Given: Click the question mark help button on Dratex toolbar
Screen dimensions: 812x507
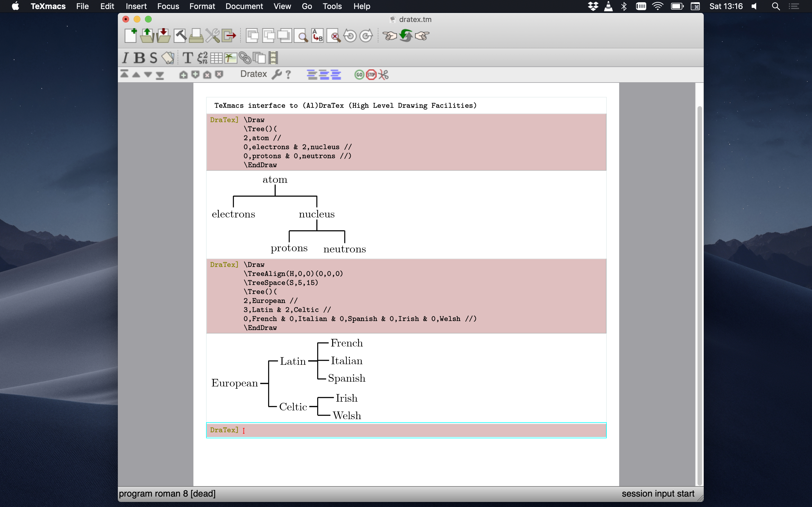Looking at the screenshot, I should tap(288, 74).
